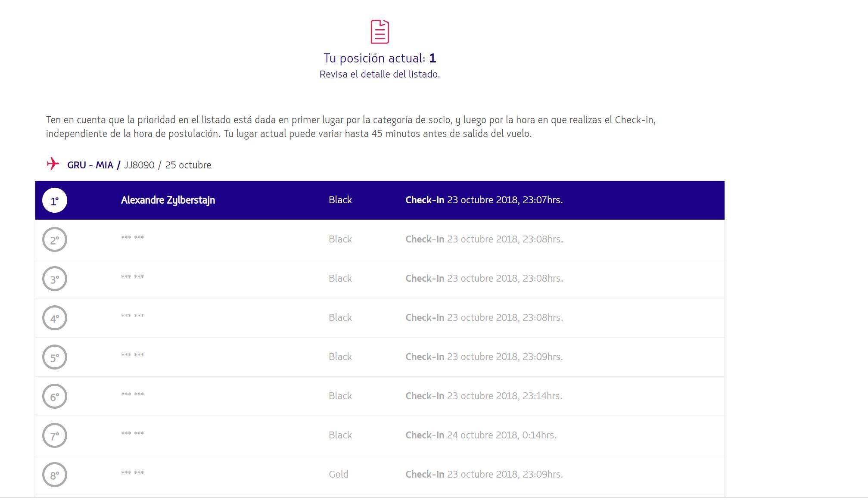Click Black category in 2° row
868x500 pixels.
tap(340, 239)
